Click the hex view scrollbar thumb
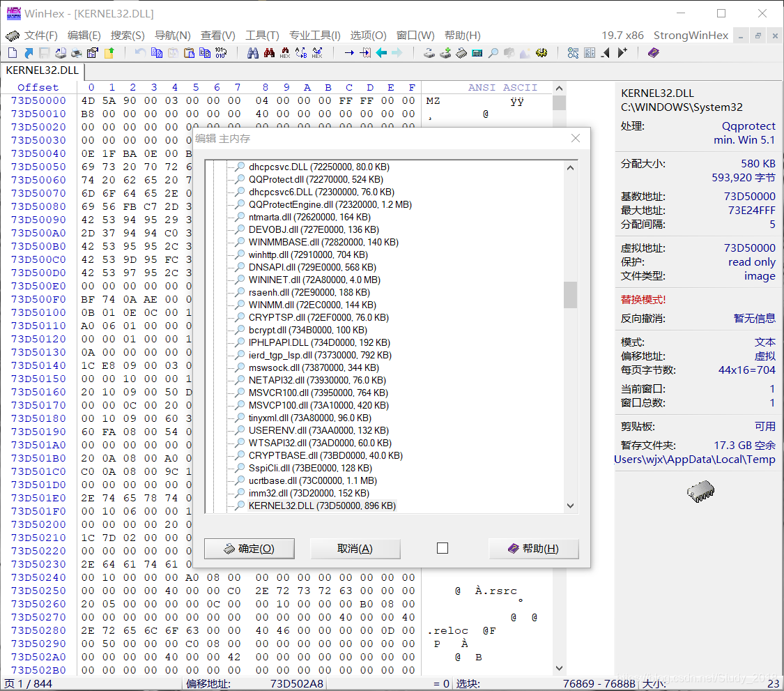The image size is (784, 691). (x=559, y=102)
